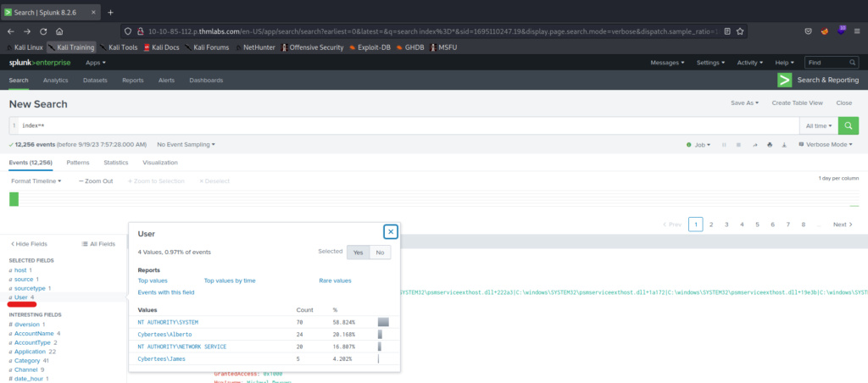Open the No Event Sampling dropdown
This screenshot has height=383, width=868.
tap(186, 144)
